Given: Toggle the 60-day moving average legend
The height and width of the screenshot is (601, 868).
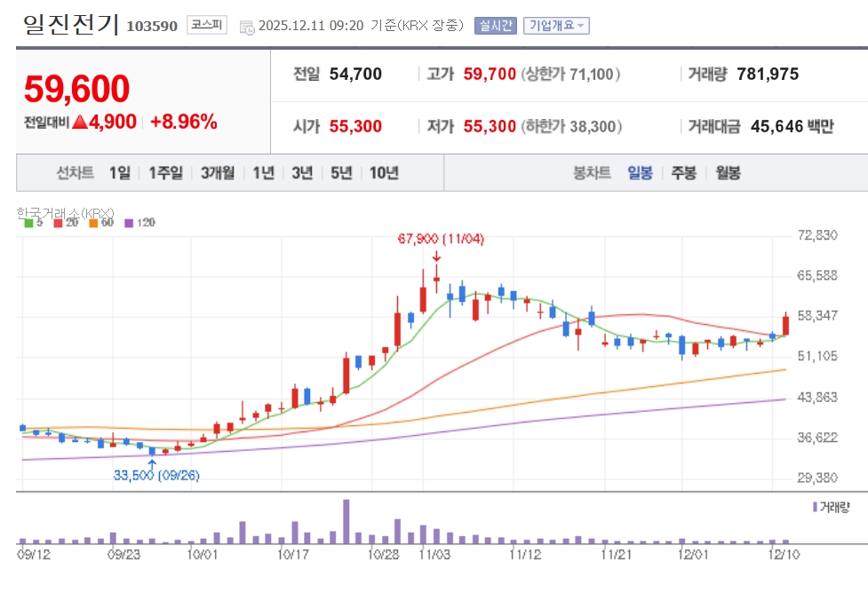Looking at the screenshot, I should [x=100, y=223].
